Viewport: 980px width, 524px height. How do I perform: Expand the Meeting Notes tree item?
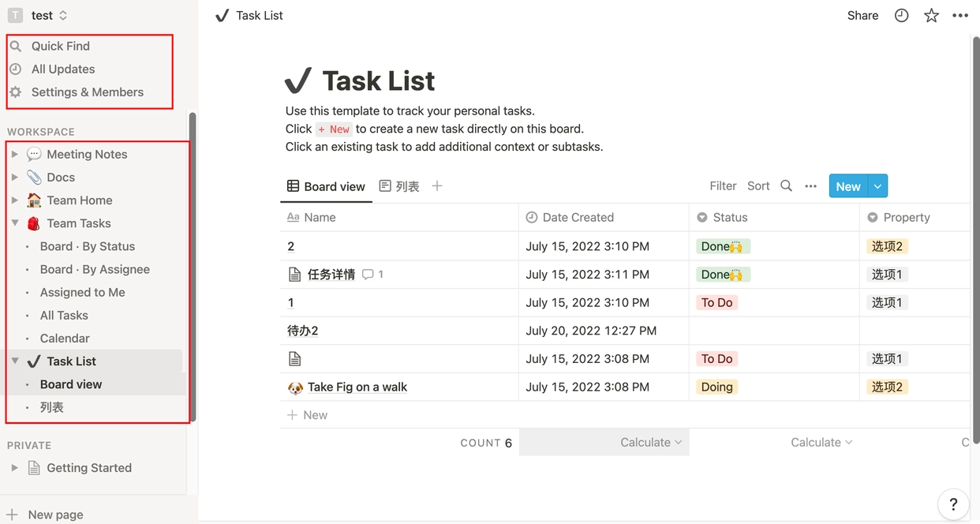click(14, 155)
